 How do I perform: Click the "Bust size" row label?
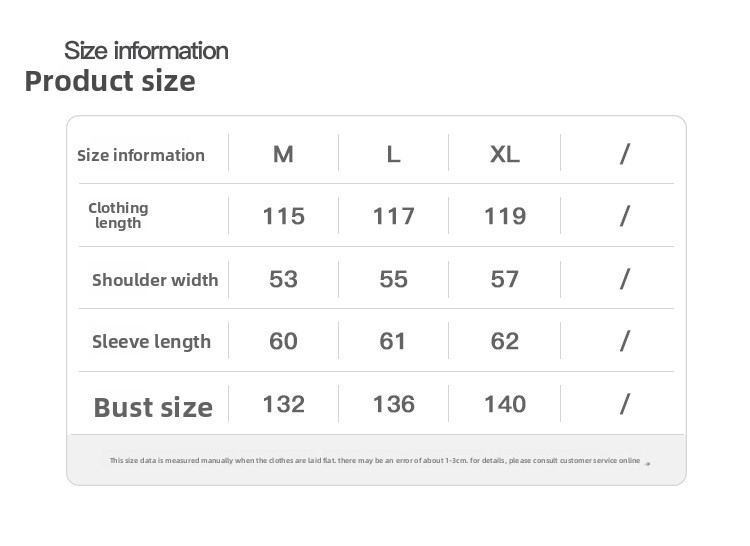[x=153, y=407]
